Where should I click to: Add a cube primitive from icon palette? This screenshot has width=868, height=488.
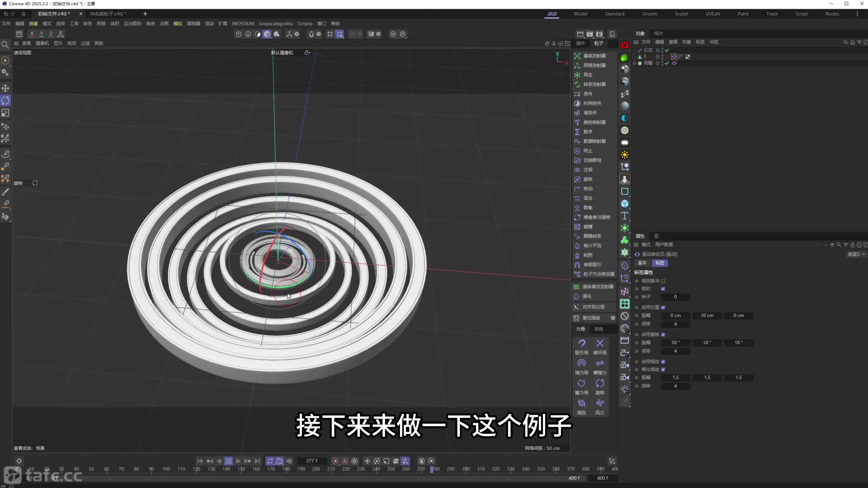point(625,204)
